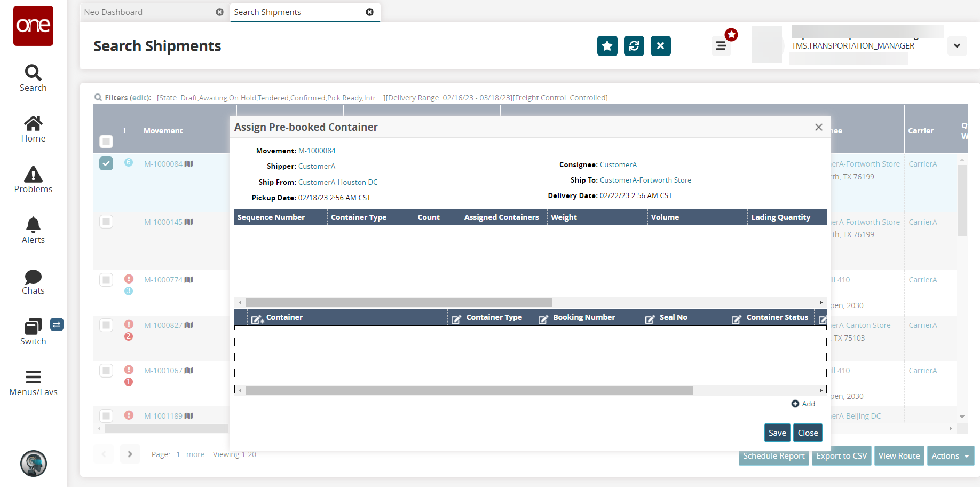Click the red alert icon on M-1001067 row

tap(129, 370)
